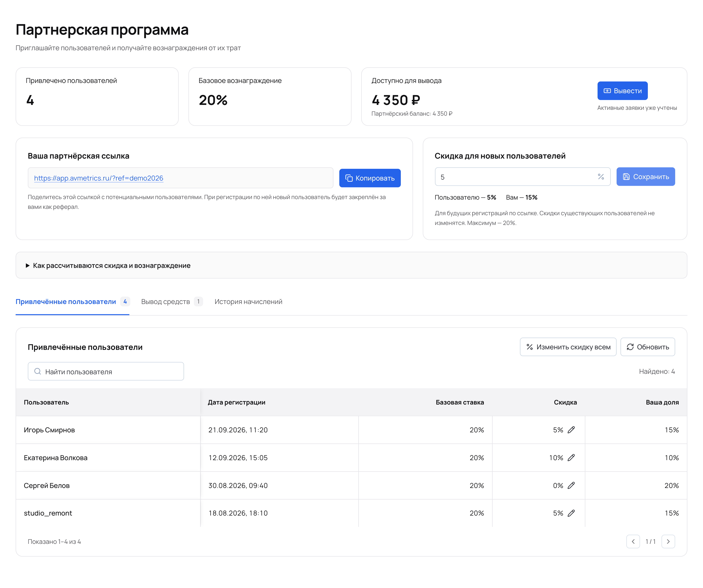Select user name Сергей Белов
Viewport: 703px width, 588px height.
point(47,486)
